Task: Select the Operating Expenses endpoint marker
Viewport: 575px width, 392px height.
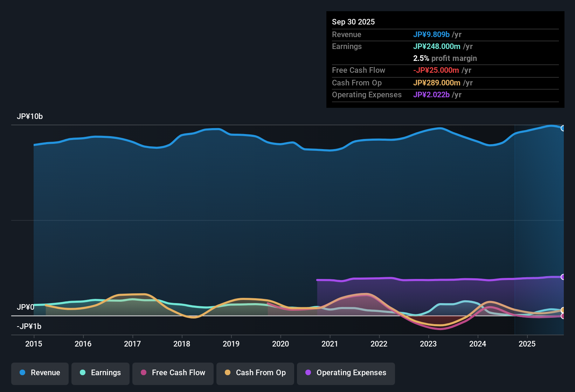Action: 563,277
